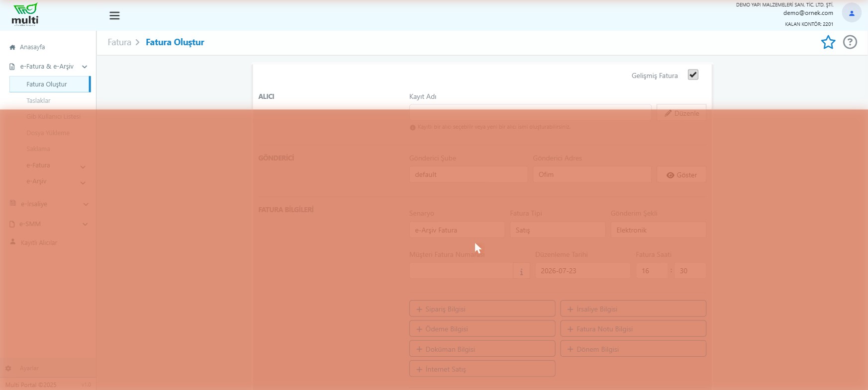This screenshot has height=390, width=868.
Task: Add Dönem Bilgisi
Action: pyautogui.click(x=633, y=349)
